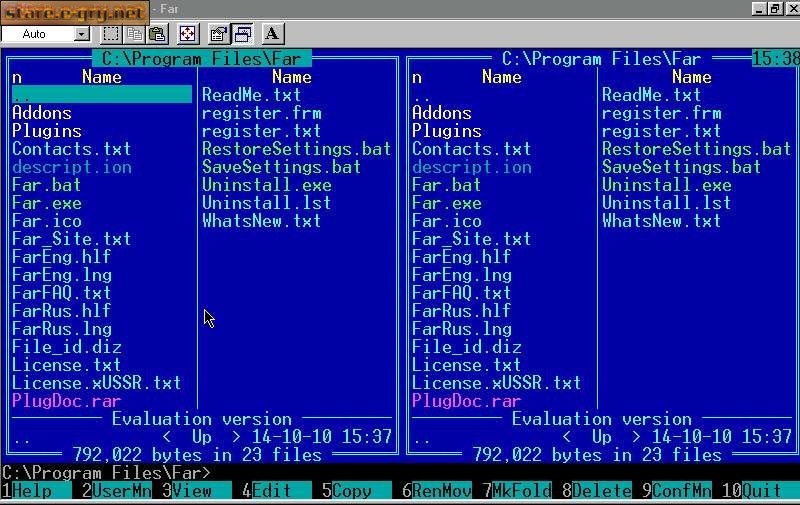Viewport: 800px width, 505px height.
Task: Click the 15:38 clock in the right corner
Action: (x=776, y=59)
